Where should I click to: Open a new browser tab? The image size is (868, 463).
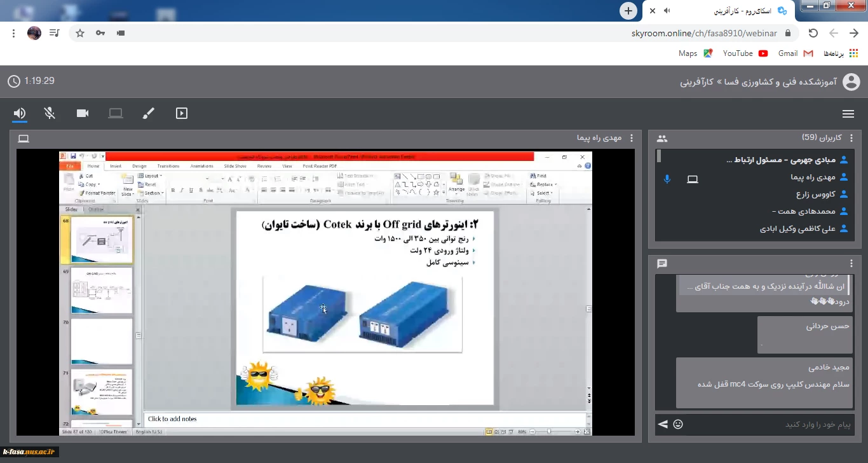[628, 11]
